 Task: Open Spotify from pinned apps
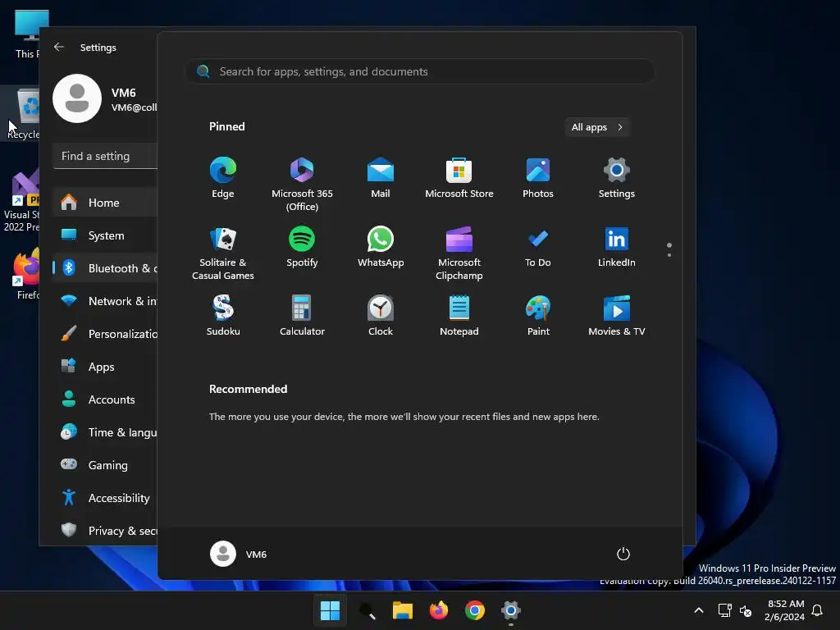302,247
